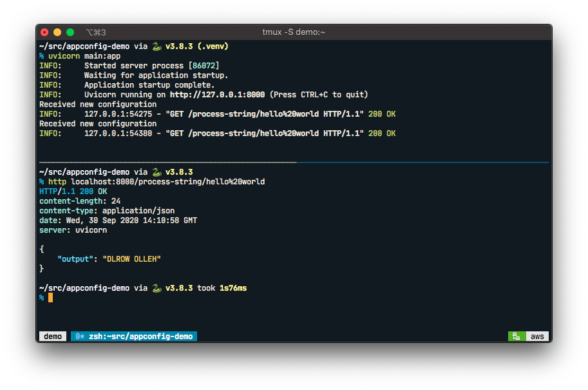This screenshot has width=588, height=390.
Task: Click the snake icon beside the last prompt
Action: [156, 288]
